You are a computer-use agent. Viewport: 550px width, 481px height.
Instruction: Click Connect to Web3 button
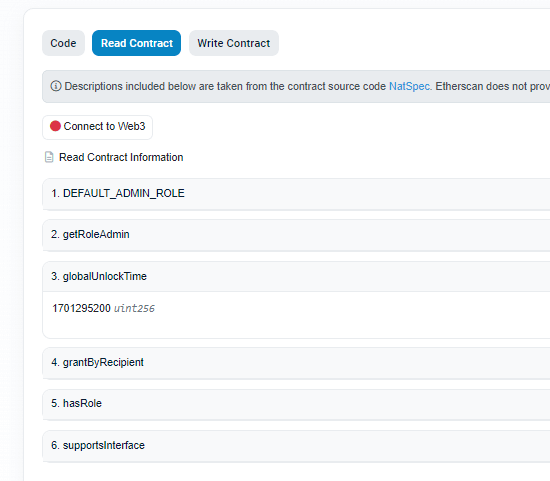(98, 127)
